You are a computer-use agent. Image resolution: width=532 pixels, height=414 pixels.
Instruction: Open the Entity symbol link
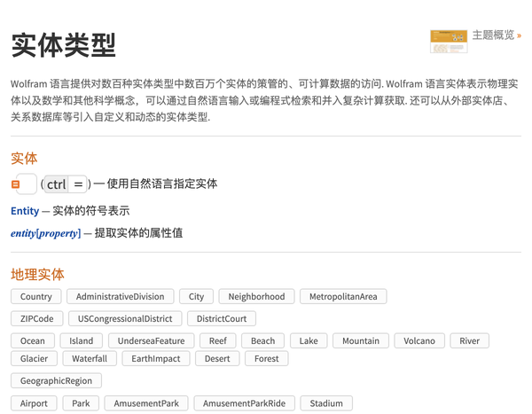25,211
